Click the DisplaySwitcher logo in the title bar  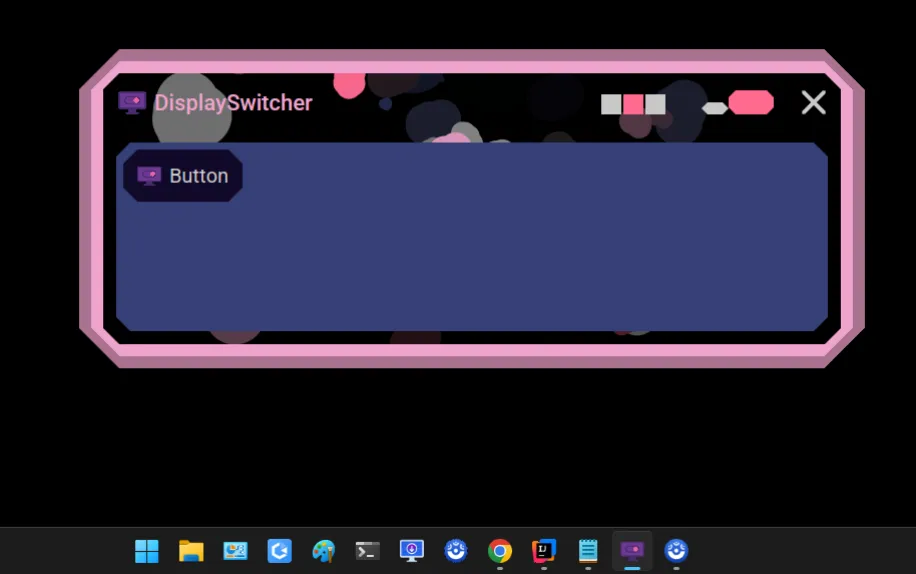click(132, 103)
